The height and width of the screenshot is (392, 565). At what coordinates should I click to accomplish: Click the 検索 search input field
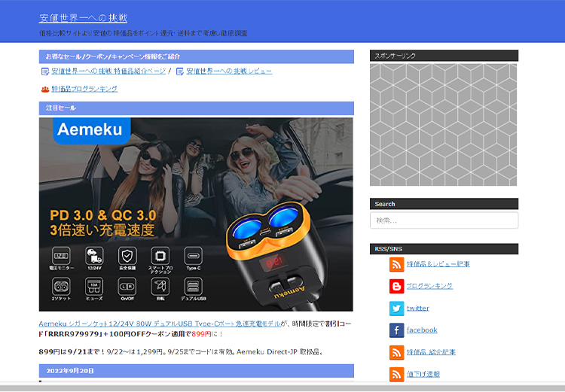click(x=443, y=220)
